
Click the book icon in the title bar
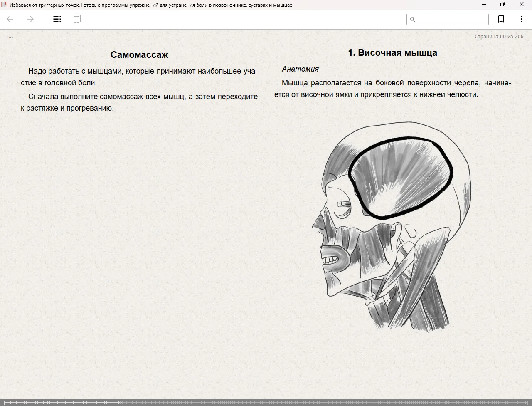click(4, 5)
